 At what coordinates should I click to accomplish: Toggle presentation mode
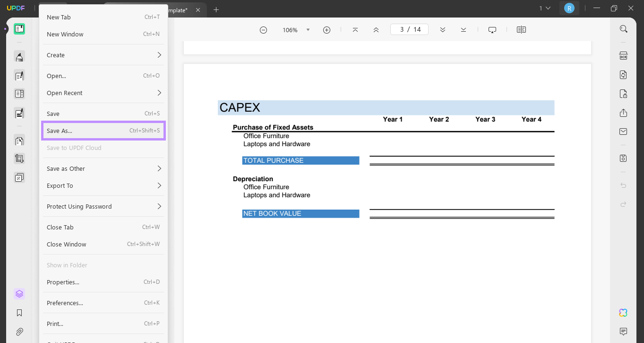(x=492, y=29)
